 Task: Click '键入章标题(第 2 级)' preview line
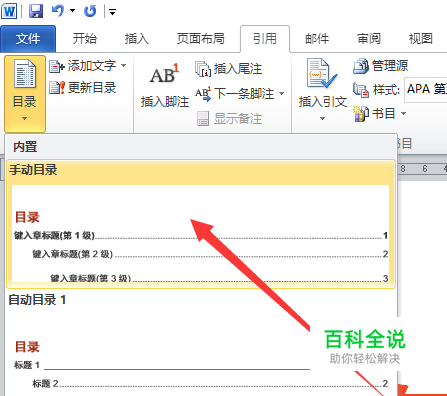coord(210,254)
